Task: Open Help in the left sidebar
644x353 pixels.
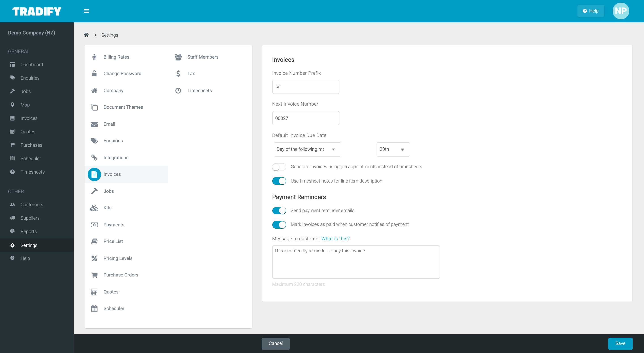Action: (25, 258)
